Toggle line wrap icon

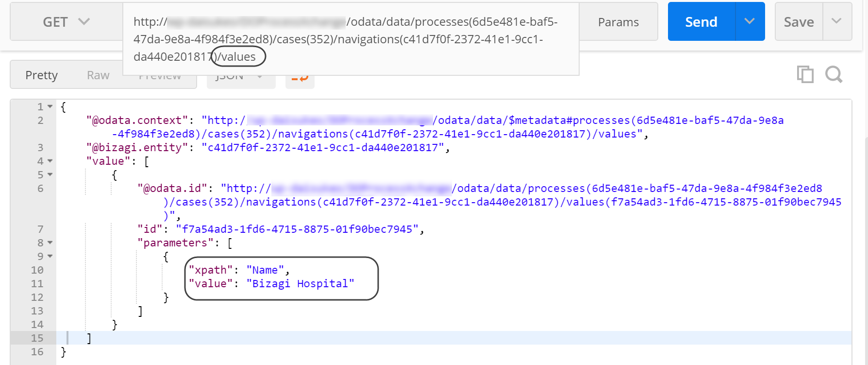300,78
